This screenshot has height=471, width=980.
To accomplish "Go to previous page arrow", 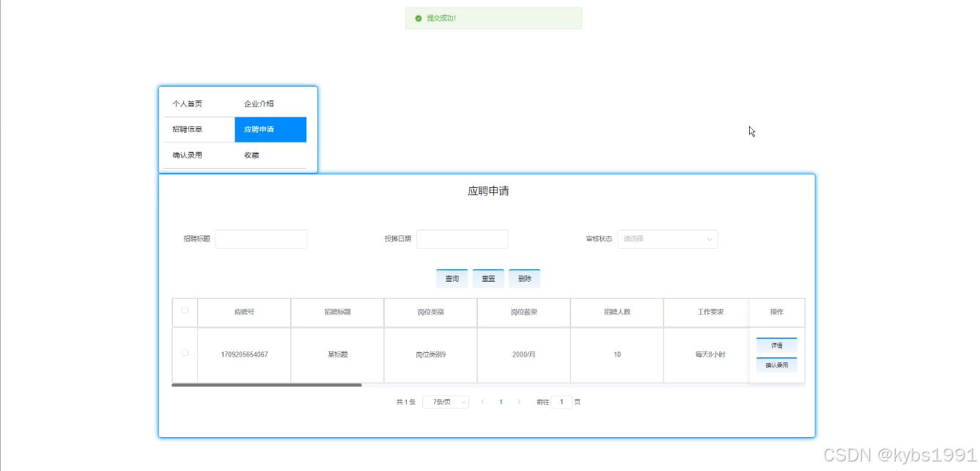I will 482,402.
